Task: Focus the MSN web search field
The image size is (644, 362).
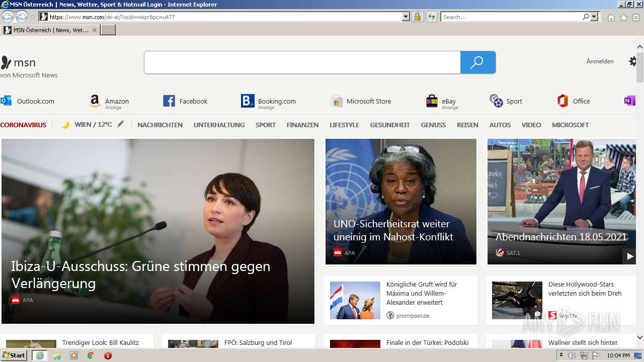Action: [x=302, y=62]
